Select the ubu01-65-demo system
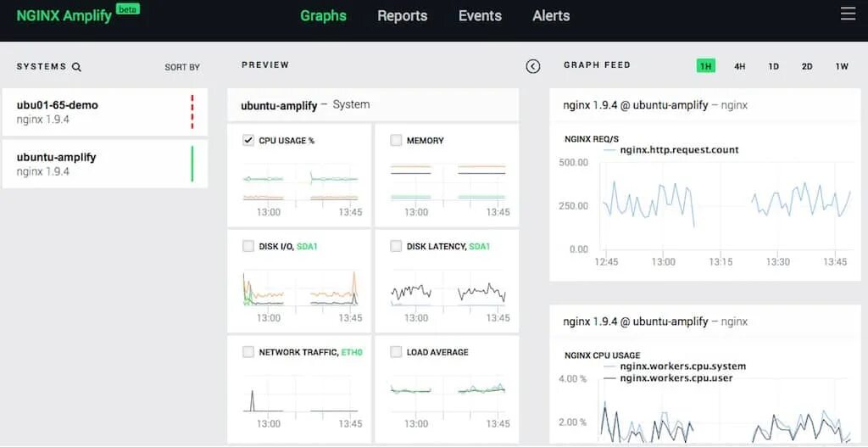 click(105, 112)
